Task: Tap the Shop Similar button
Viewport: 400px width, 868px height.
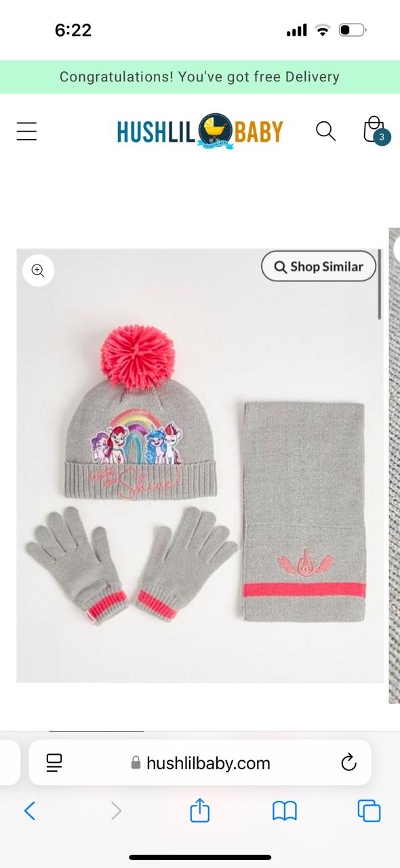Action: pos(319,267)
